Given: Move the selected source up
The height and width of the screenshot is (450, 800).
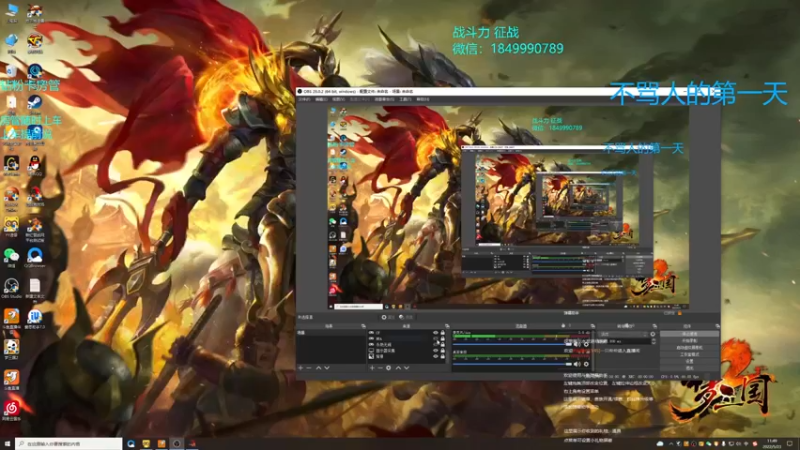Looking at the screenshot, I should coord(398,368).
